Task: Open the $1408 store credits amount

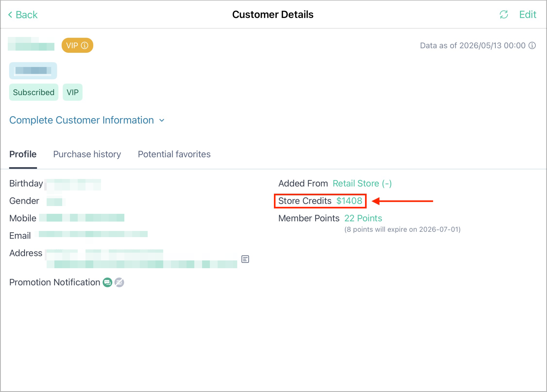Action: [x=349, y=201]
